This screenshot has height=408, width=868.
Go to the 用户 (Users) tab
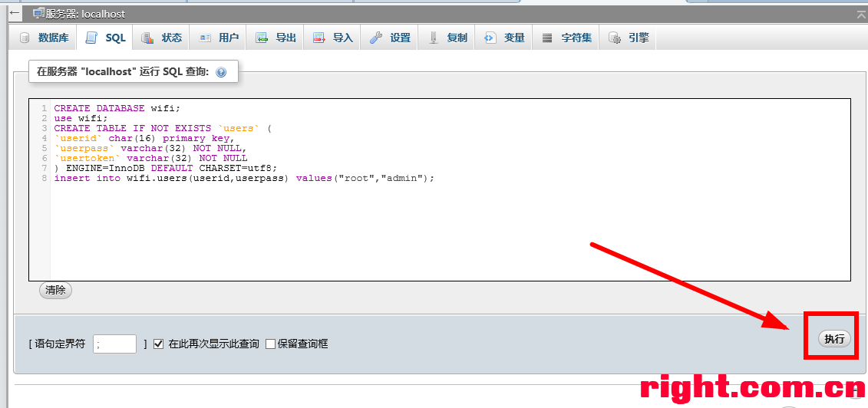[219, 38]
